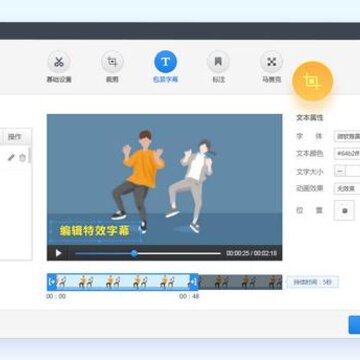Click the 00:00:25 / 00:02:18 time readout
360x360 pixels.
click(x=251, y=253)
